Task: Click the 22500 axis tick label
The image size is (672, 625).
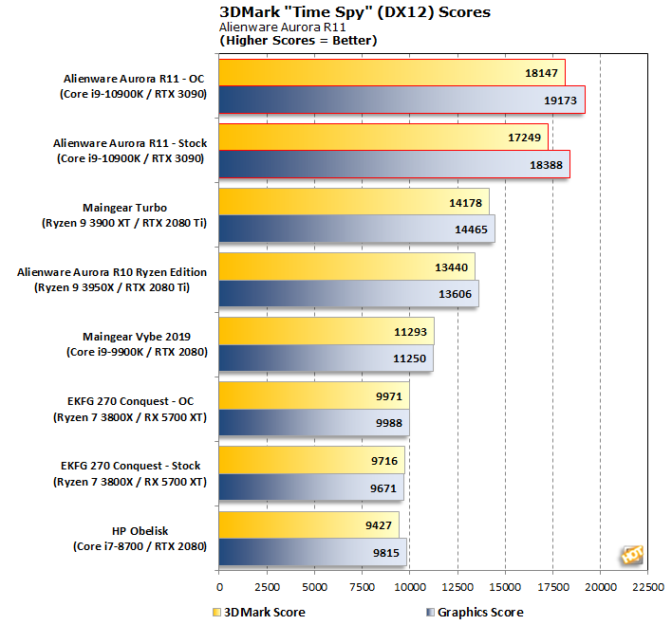Action: click(x=648, y=587)
